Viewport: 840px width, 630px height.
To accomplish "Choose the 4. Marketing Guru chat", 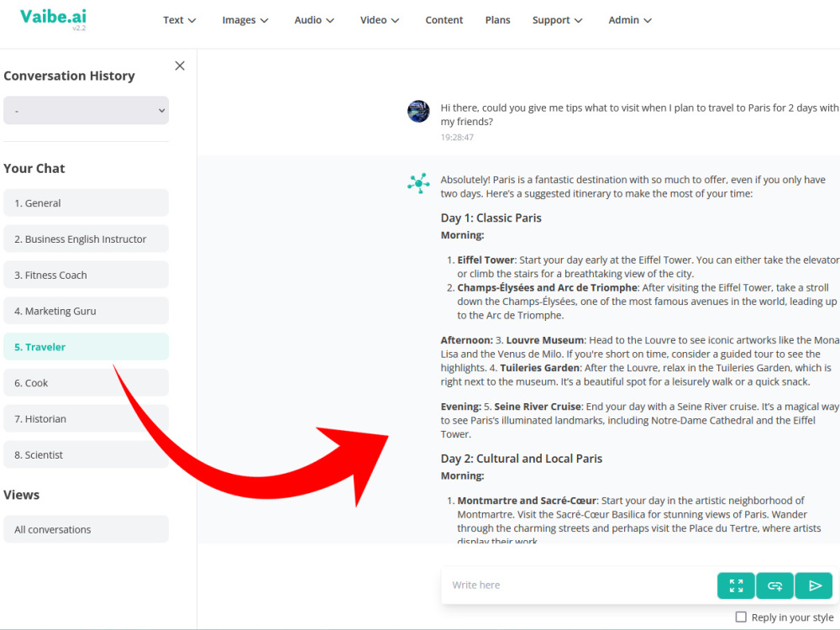I will point(87,311).
